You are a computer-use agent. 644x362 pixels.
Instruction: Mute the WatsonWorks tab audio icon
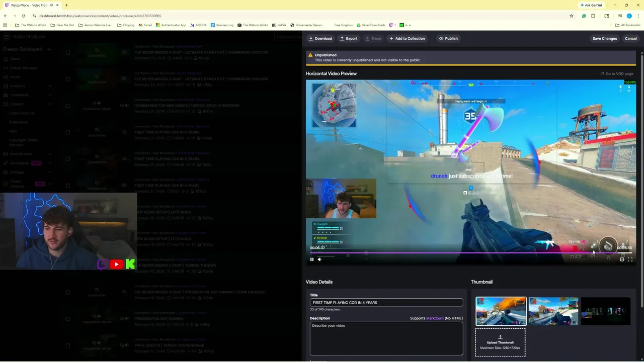[51, 5]
